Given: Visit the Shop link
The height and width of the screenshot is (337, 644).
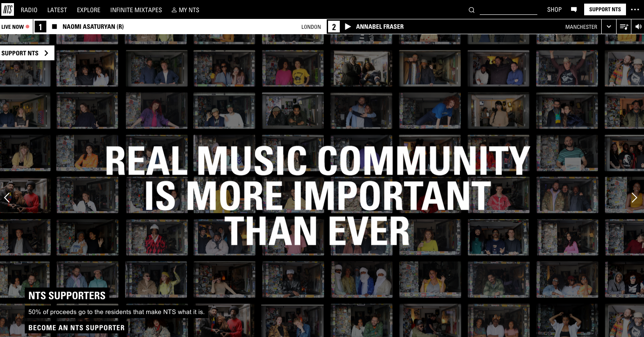Looking at the screenshot, I should 554,9.
